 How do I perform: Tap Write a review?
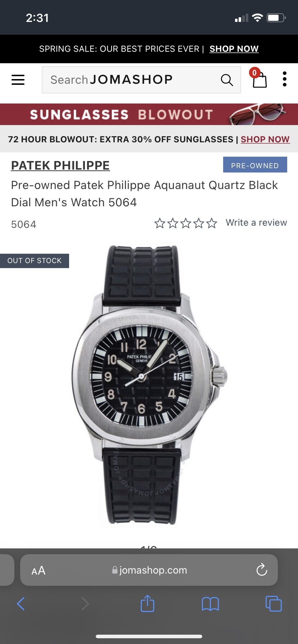256,223
